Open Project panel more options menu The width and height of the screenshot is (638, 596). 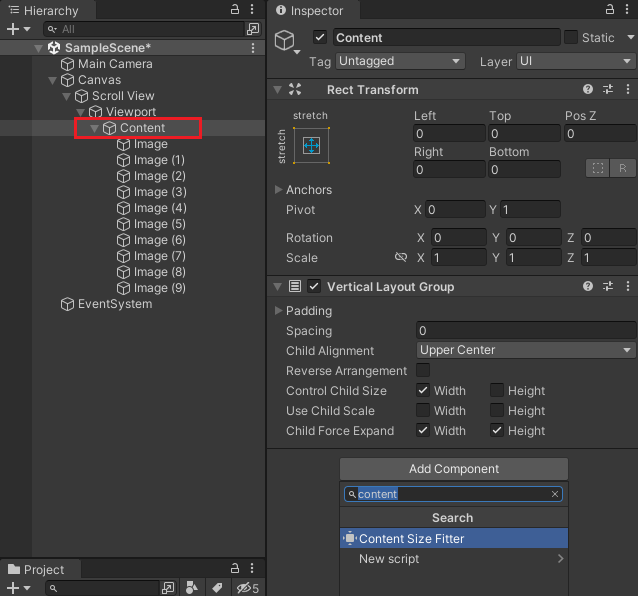point(252,568)
